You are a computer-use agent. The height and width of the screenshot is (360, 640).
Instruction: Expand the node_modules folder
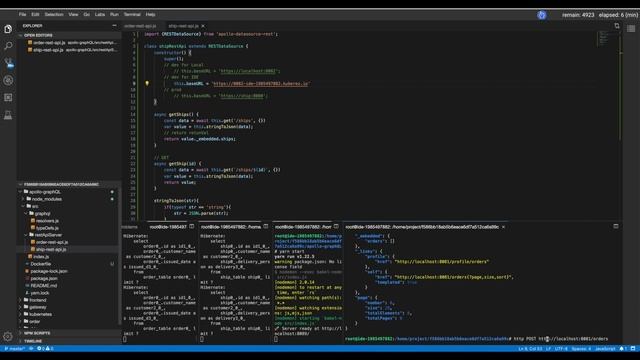click(x=47, y=199)
